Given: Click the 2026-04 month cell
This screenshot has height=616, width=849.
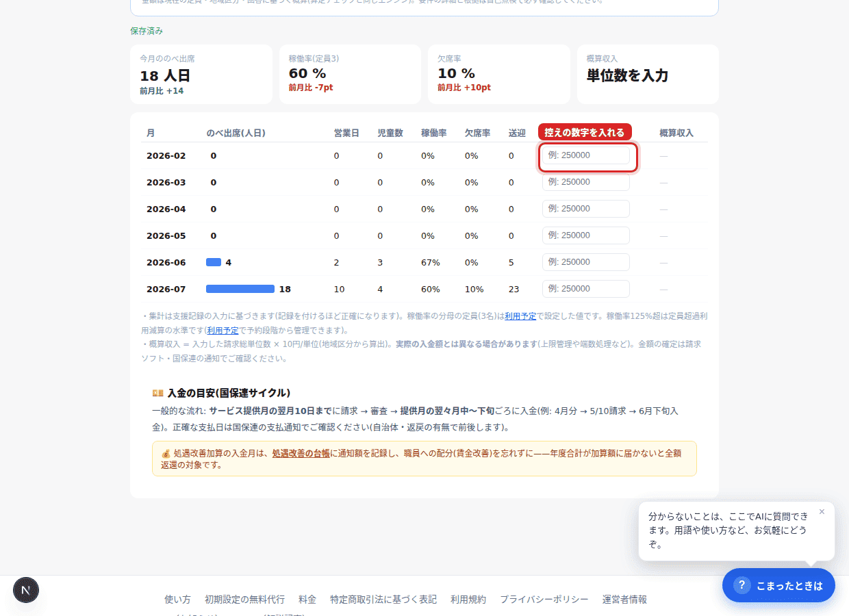Looking at the screenshot, I should tap(166, 209).
